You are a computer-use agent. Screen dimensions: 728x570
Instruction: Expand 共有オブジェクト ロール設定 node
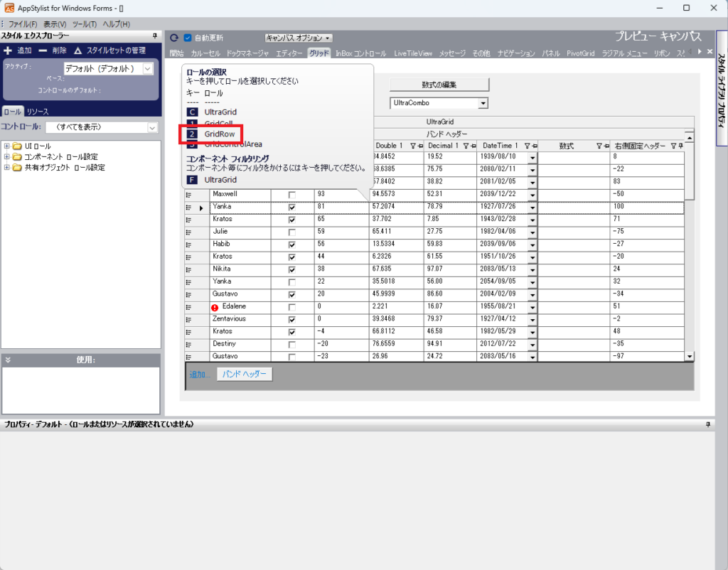pyautogui.click(x=6, y=167)
